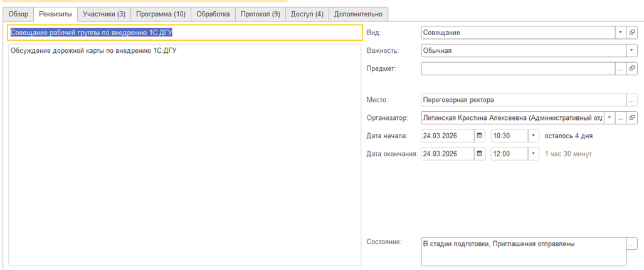Screen dimensions: 644x270
Task: Go to the Программа (10) tab
Action: (x=161, y=14)
